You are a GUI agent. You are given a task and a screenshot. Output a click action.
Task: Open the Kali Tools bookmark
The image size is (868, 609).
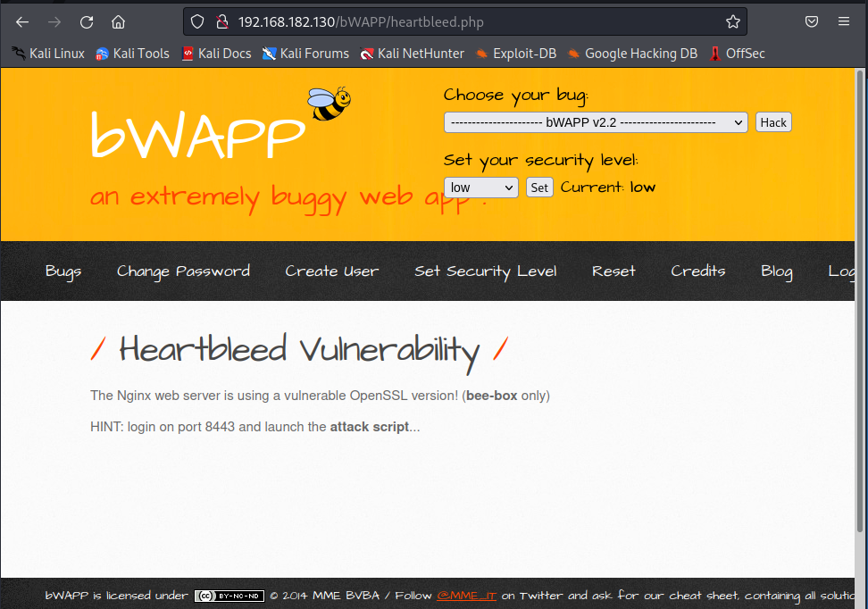click(132, 54)
